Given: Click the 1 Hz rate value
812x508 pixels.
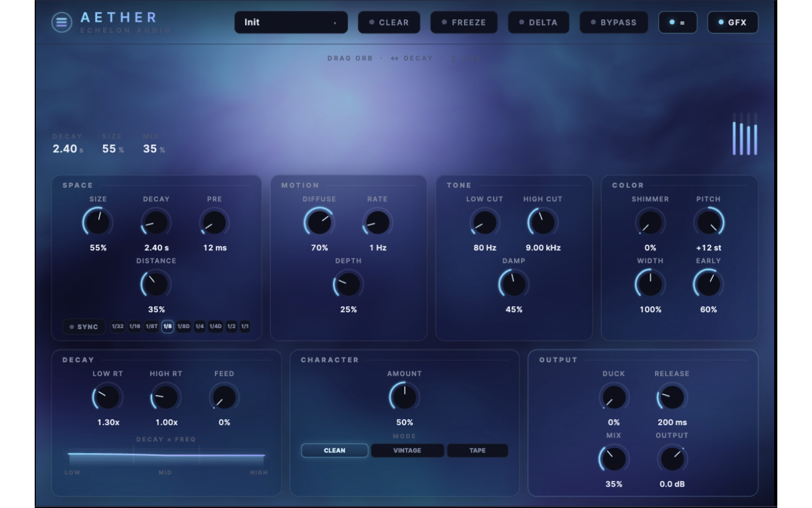Looking at the screenshot, I should (x=378, y=248).
